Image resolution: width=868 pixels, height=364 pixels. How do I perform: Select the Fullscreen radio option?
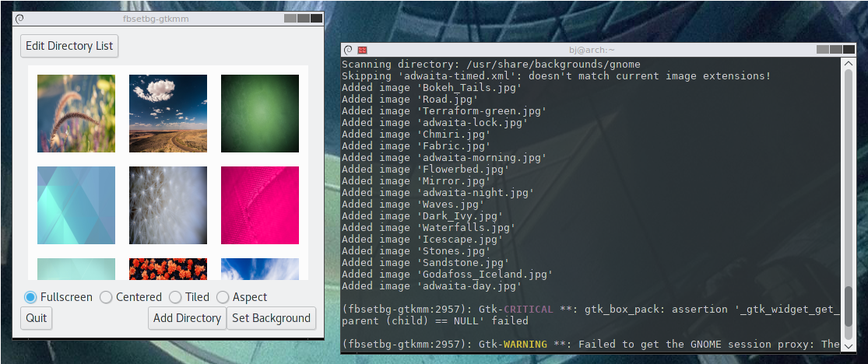[x=30, y=297]
